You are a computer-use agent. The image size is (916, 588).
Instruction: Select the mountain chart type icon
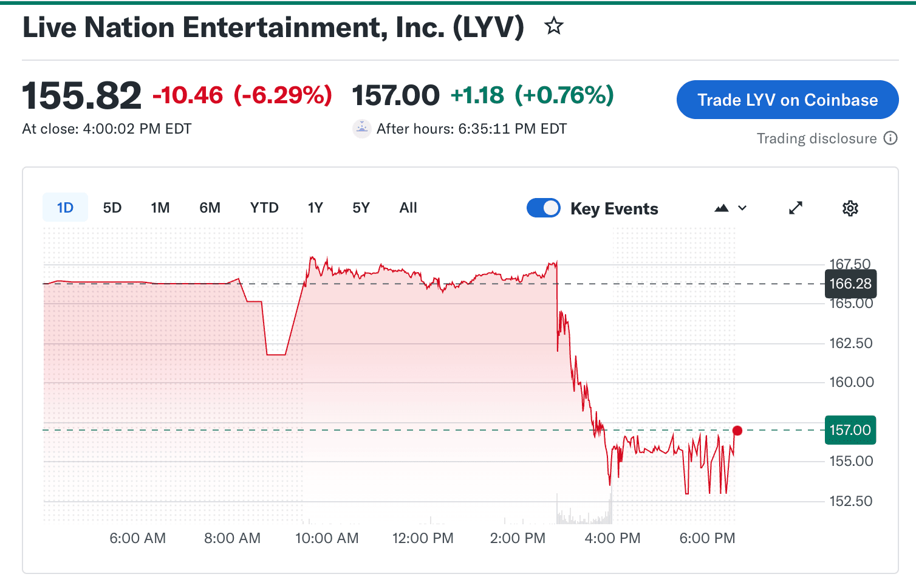pyautogui.click(x=721, y=208)
